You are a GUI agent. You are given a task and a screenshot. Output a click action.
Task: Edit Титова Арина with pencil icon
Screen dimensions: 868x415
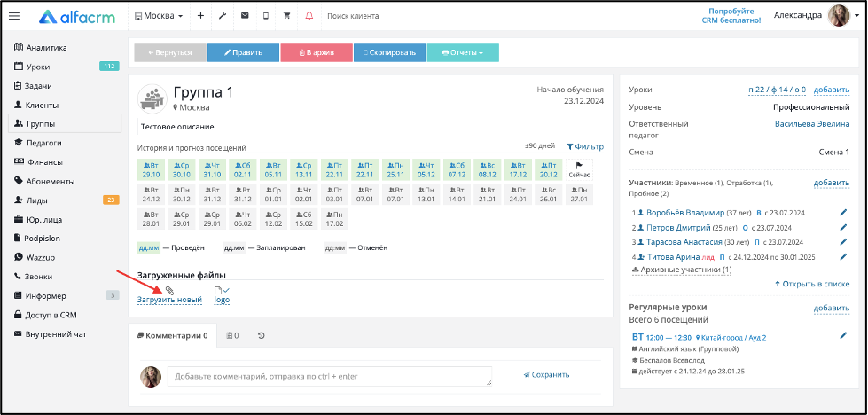844,257
